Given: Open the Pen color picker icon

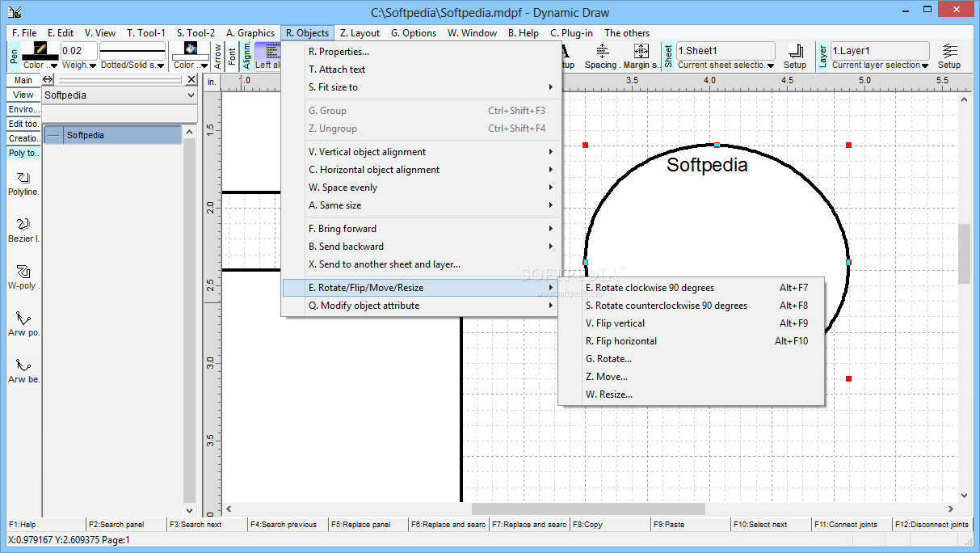Looking at the screenshot, I should pyautogui.click(x=40, y=49).
